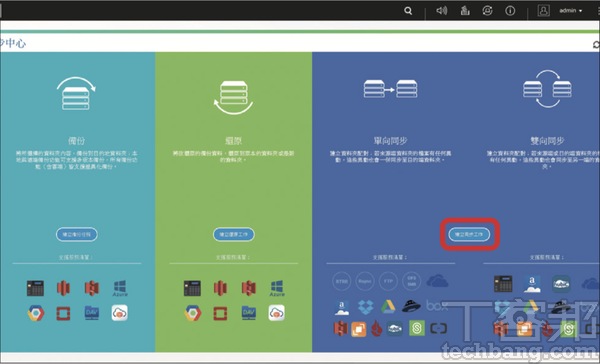The height and width of the screenshot is (364, 600).
Task: Choose CIFS/SMB circle in one-way sync
Action: point(412,281)
